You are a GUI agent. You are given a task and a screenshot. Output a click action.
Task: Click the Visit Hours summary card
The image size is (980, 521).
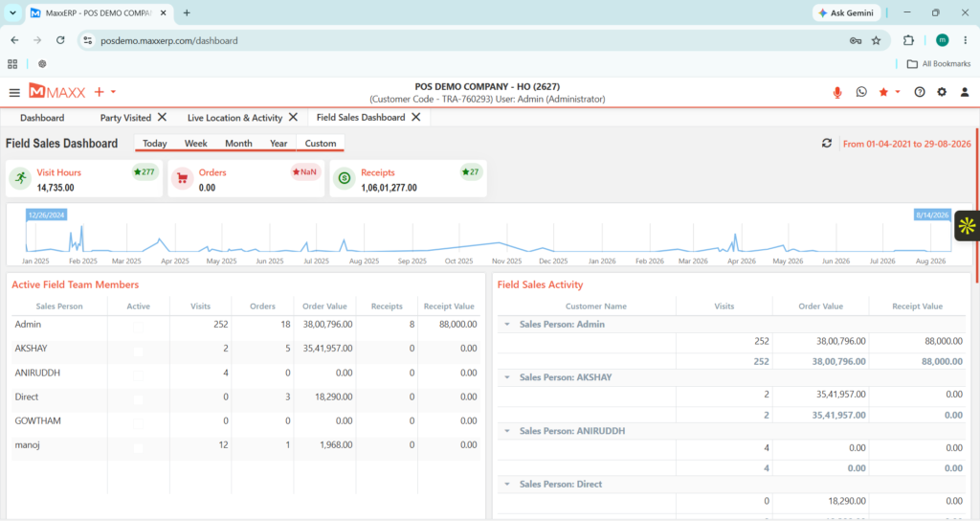(84, 179)
